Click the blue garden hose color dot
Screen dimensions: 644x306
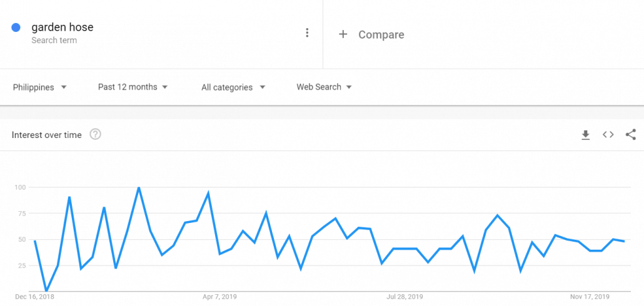pos(16,27)
